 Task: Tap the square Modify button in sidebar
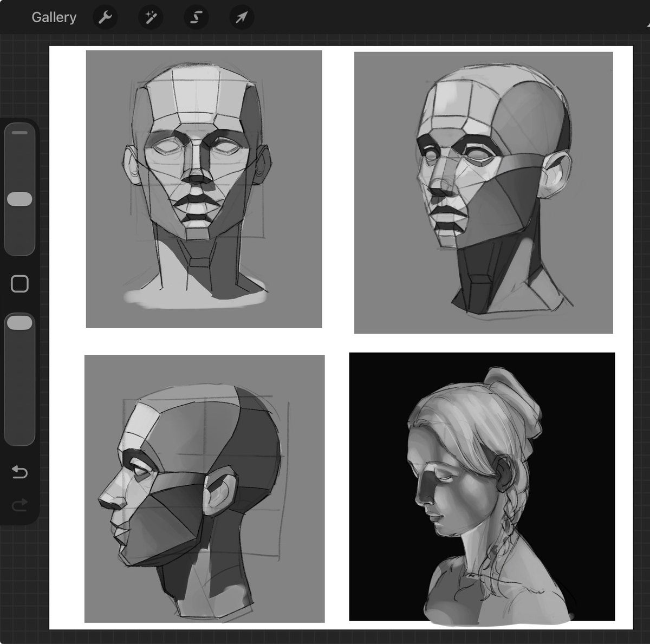tap(19, 284)
